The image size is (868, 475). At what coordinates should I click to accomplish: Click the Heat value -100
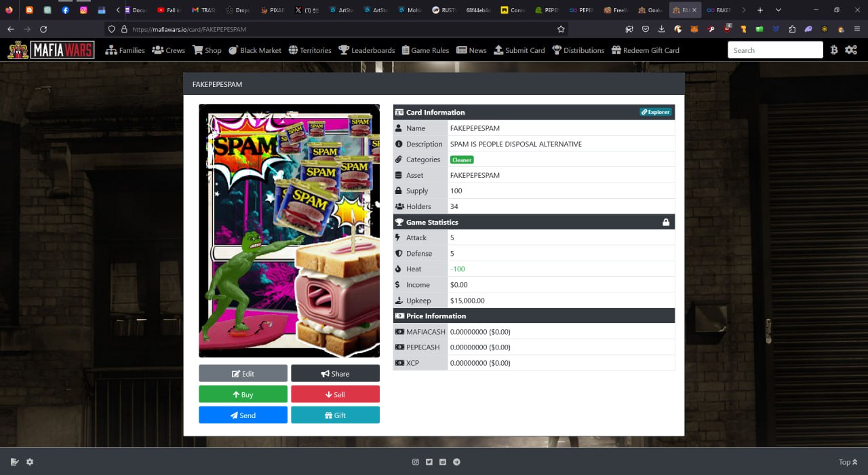coord(458,269)
